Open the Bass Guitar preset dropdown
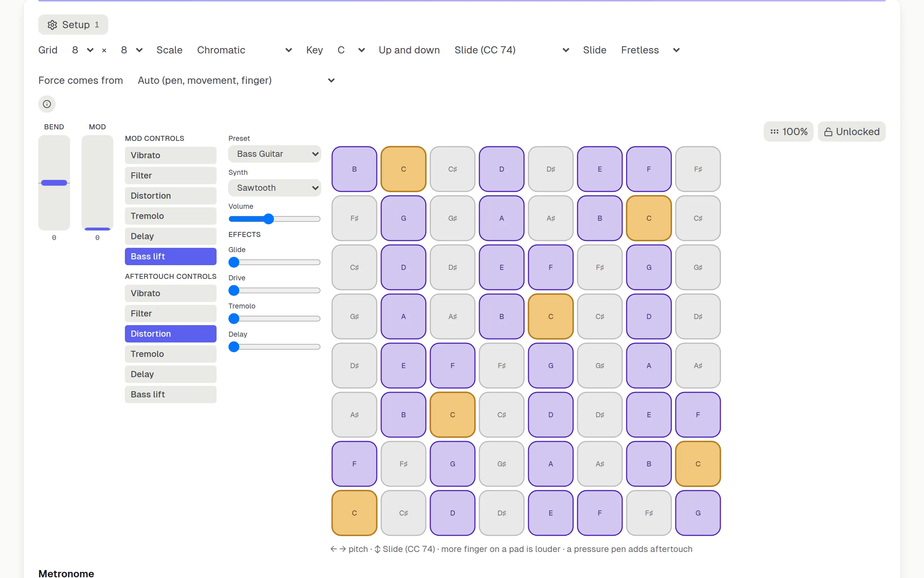 (x=275, y=154)
